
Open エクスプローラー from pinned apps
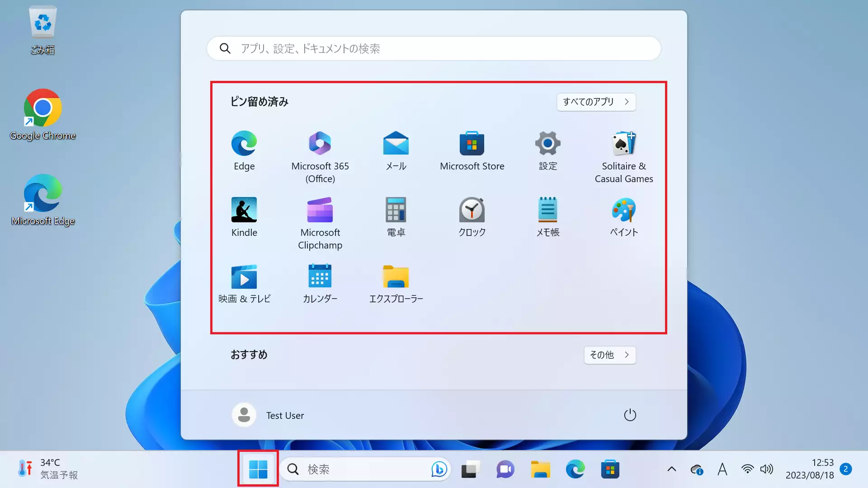(396, 284)
